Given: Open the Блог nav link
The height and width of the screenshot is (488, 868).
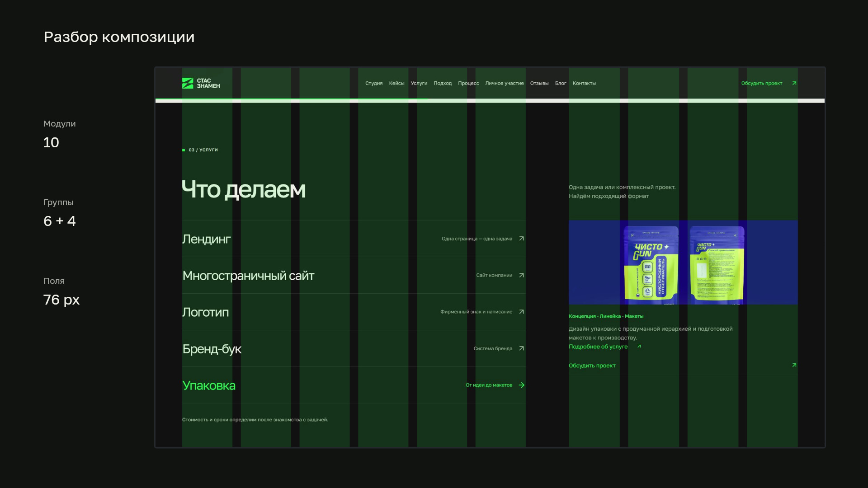Looking at the screenshot, I should [x=561, y=83].
